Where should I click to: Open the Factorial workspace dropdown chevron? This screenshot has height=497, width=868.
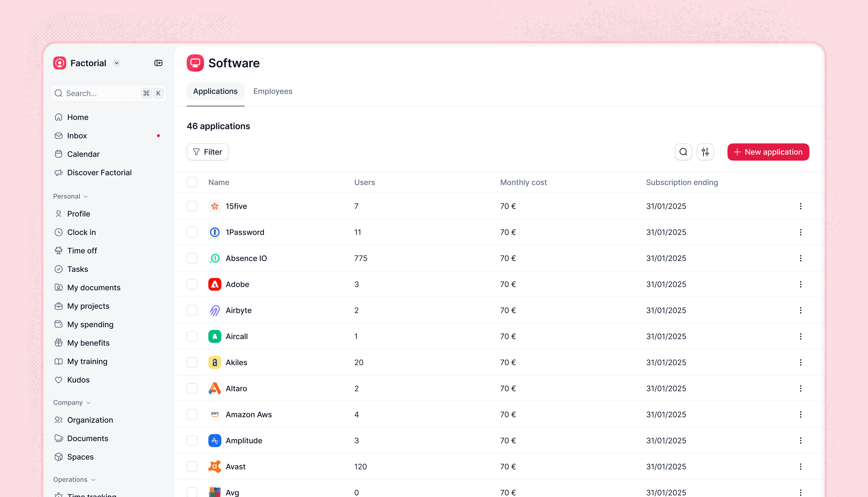pyautogui.click(x=117, y=63)
